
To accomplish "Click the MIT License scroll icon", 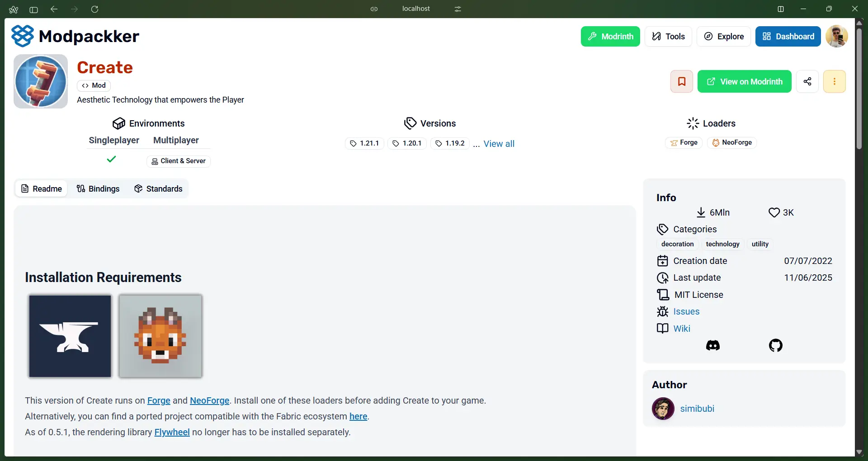I will coord(663,295).
